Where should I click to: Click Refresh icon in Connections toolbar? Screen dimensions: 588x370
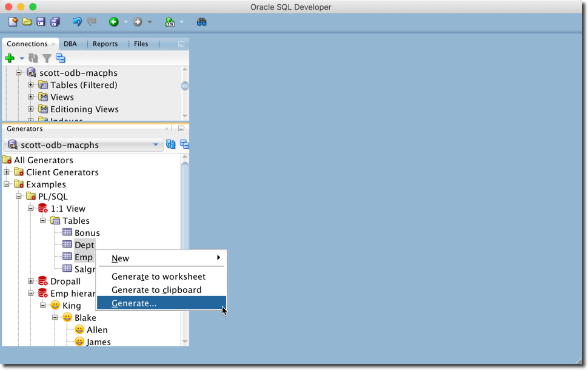point(33,58)
